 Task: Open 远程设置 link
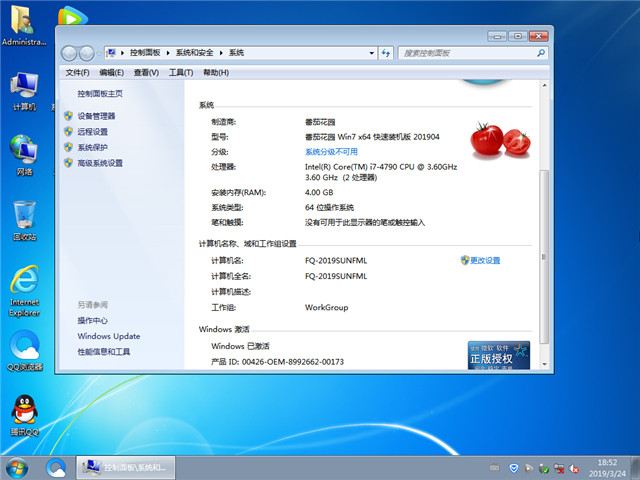(93, 132)
